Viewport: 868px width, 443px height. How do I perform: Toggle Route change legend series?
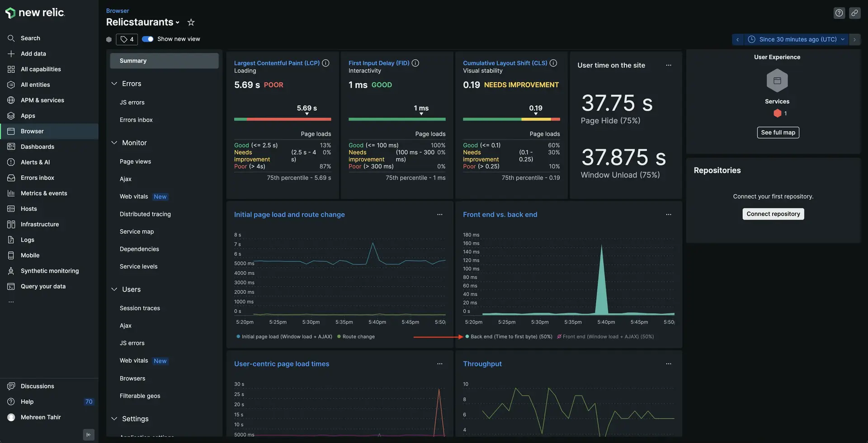click(356, 337)
